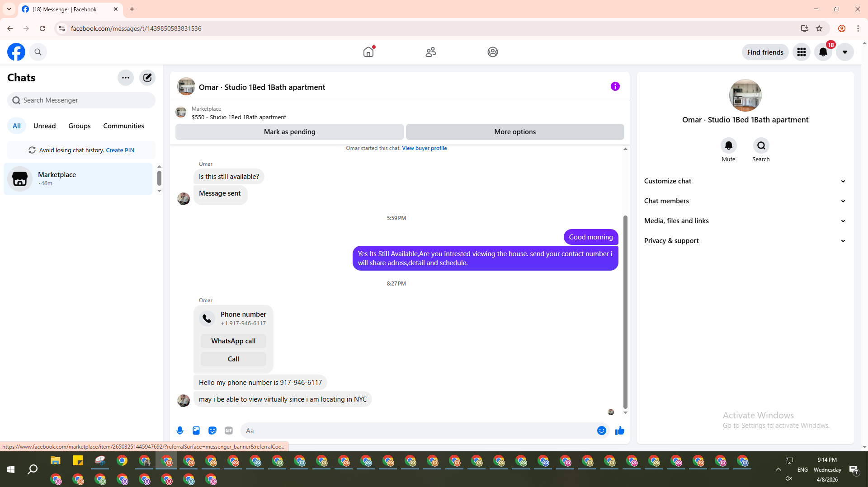This screenshot has width=868, height=487.
Task: Open a new browser tab
Action: [132, 9]
